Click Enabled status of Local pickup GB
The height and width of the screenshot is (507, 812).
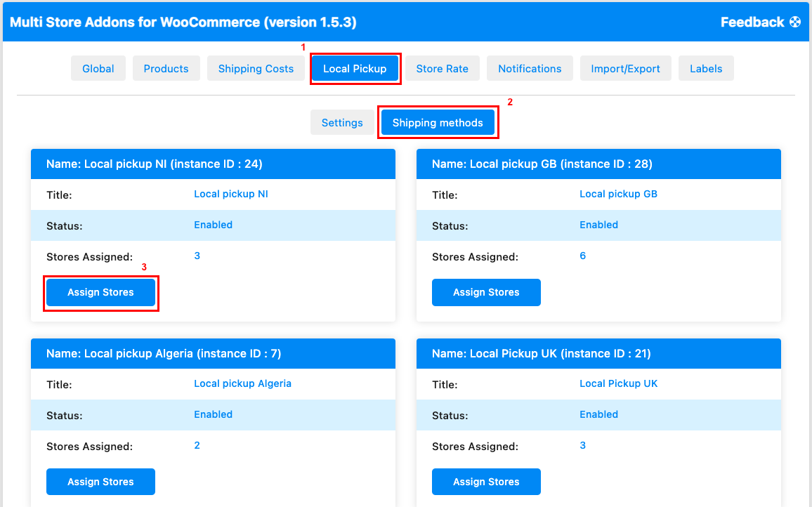click(x=598, y=225)
